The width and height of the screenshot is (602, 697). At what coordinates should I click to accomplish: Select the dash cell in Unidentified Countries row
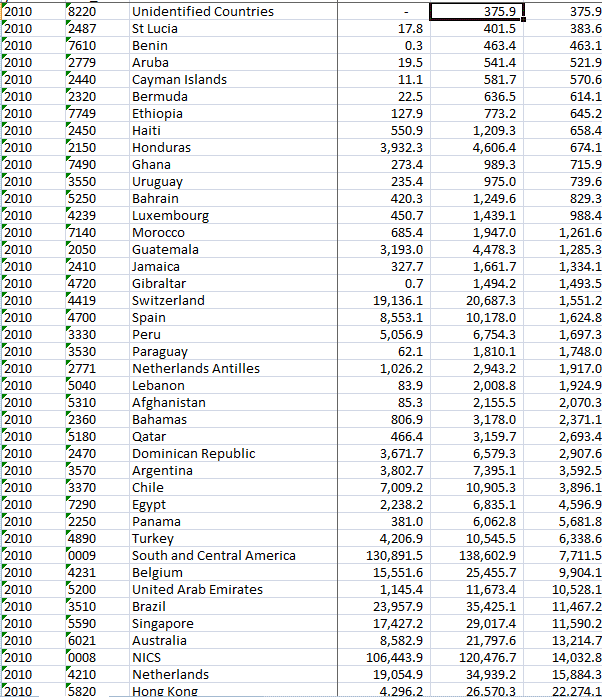pyautogui.click(x=405, y=12)
